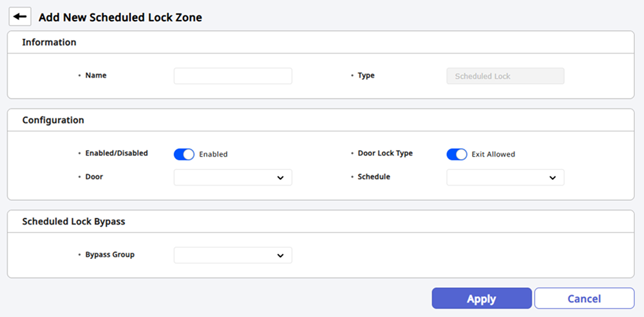This screenshot has height=317, width=644.
Task: Click the back arrow button
Action: pyautogui.click(x=20, y=17)
